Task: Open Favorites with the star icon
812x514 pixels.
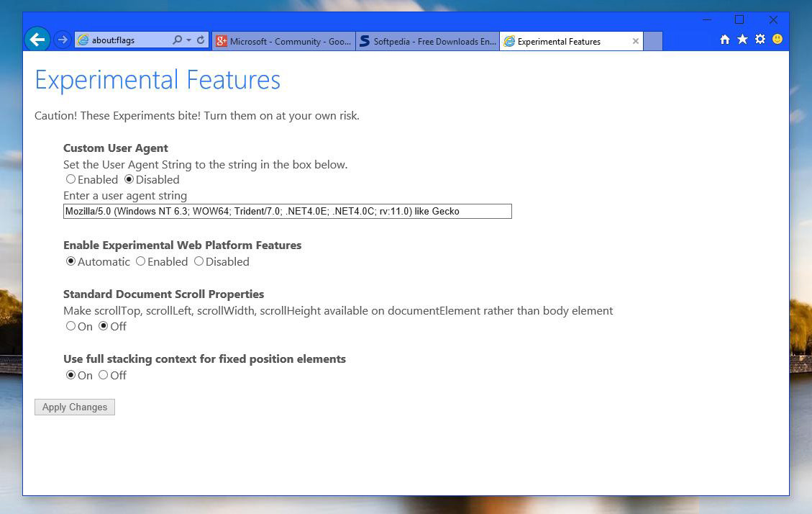Action: click(742, 40)
